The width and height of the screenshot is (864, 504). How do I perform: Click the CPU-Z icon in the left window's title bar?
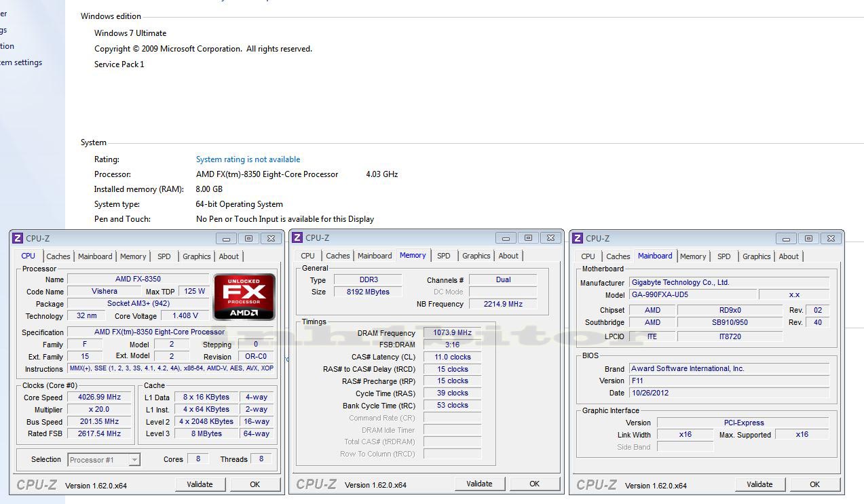coord(18,238)
